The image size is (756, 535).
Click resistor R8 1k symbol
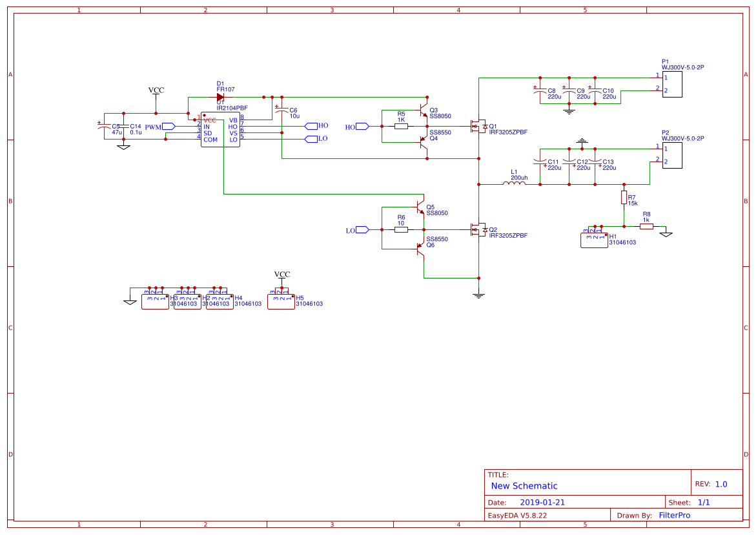point(646,226)
